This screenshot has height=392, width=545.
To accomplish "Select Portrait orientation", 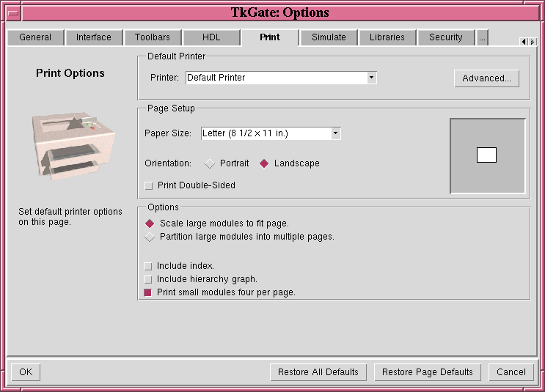I will 211,163.
